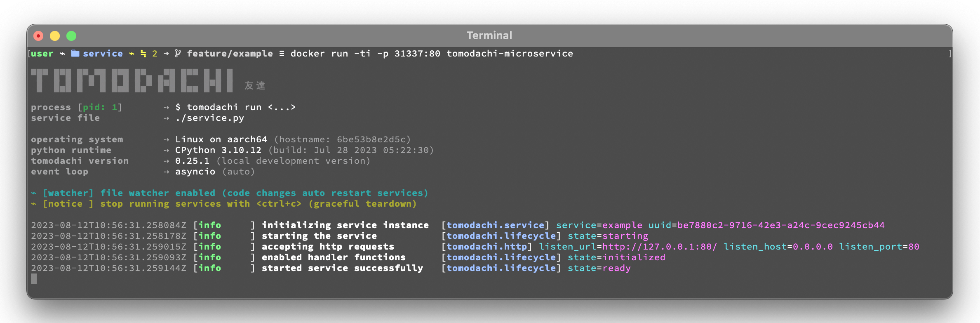
Task: Click 'listen_host=0.0.0.0' field
Action: (778, 247)
